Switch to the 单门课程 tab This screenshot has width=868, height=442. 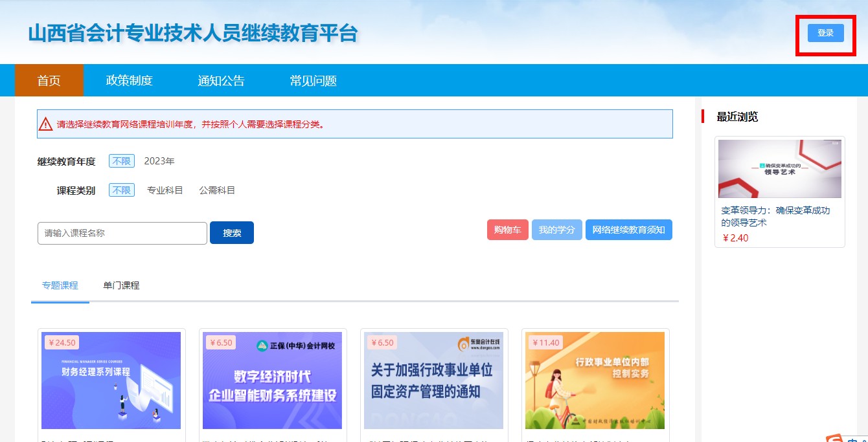(x=121, y=285)
